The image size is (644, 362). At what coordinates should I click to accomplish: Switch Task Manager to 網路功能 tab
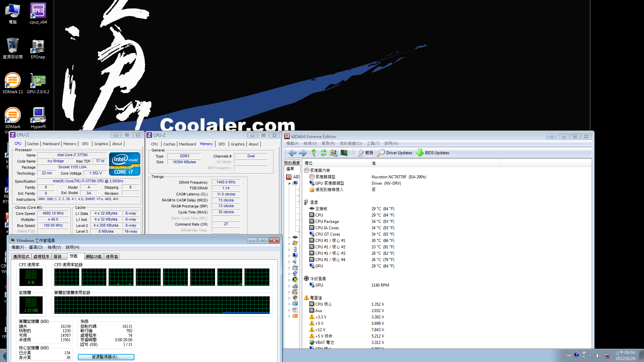[94, 256]
